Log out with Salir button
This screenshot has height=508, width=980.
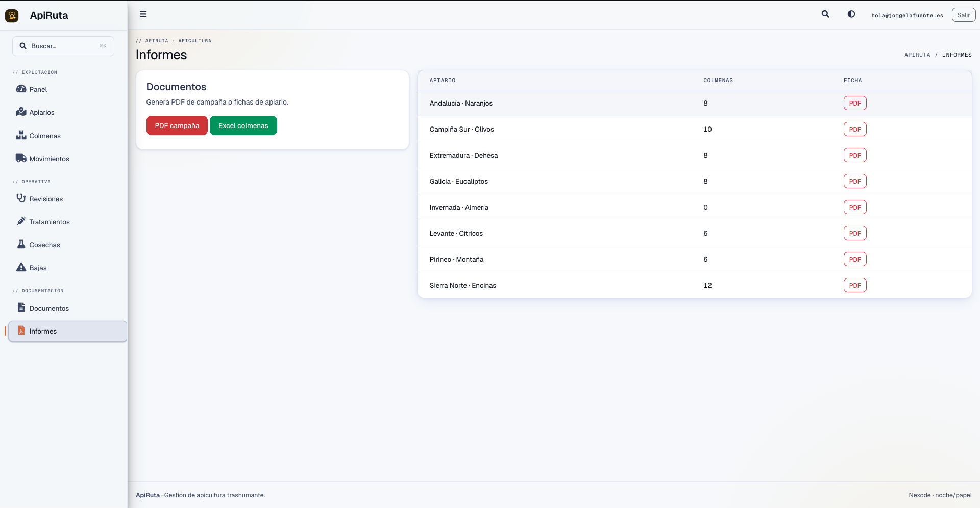[x=964, y=15]
